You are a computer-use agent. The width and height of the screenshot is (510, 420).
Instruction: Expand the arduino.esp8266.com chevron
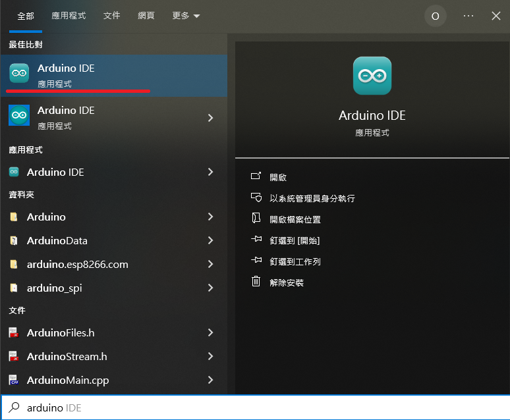coord(210,264)
